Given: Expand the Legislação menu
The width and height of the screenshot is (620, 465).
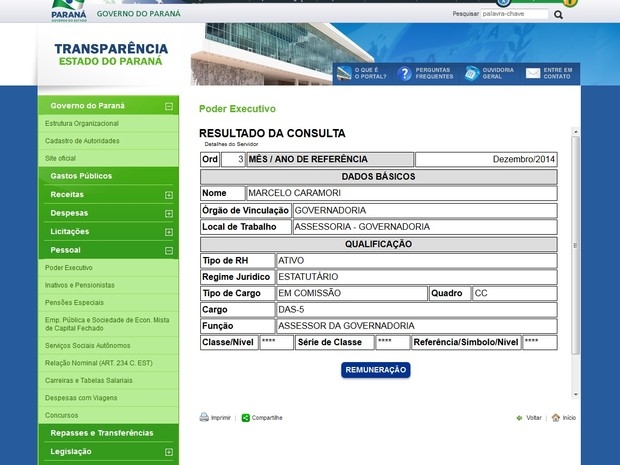Looking at the screenshot, I should point(169,452).
